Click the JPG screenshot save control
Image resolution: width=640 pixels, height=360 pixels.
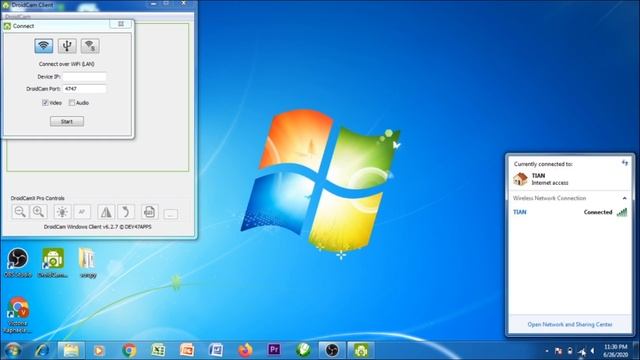coord(149,212)
